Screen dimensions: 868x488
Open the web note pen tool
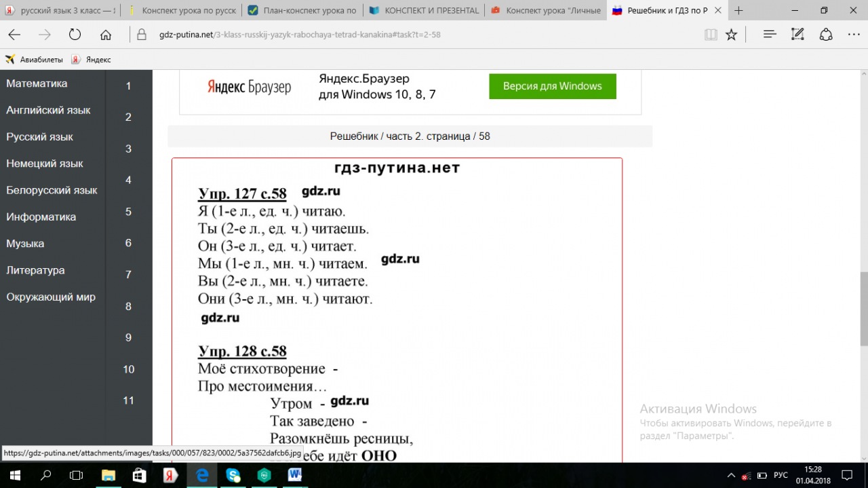pyautogui.click(x=798, y=35)
